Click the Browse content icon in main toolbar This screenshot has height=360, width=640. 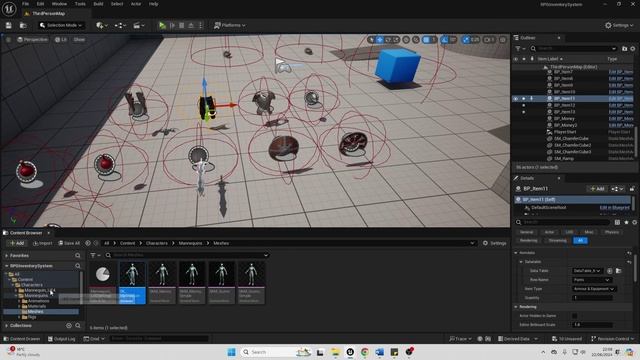[x=23, y=25]
